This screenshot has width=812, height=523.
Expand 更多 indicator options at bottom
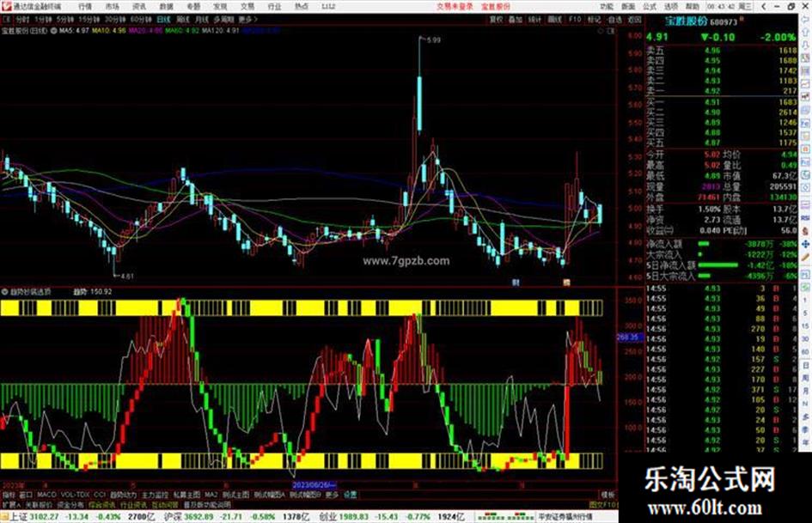[x=332, y=495]
